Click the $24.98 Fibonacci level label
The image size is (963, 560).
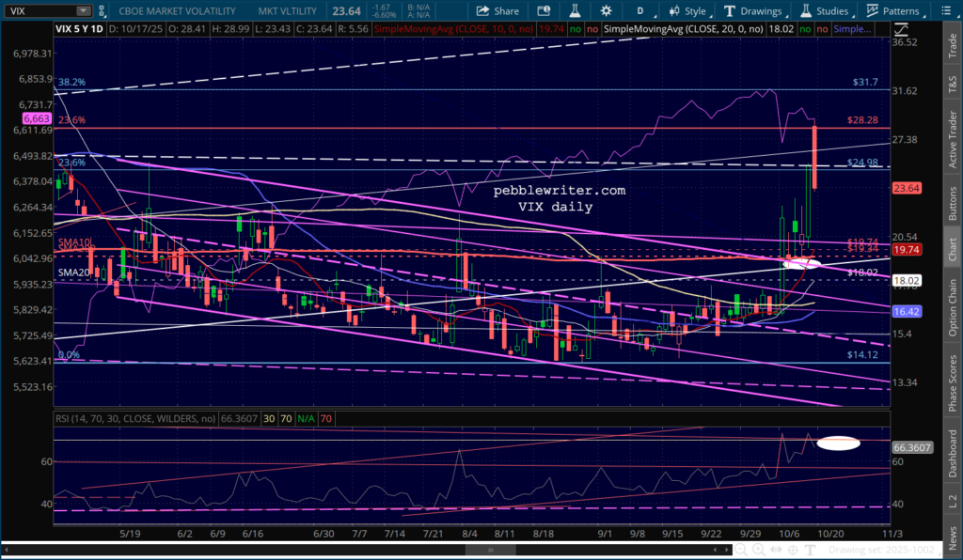coord(862,163)
